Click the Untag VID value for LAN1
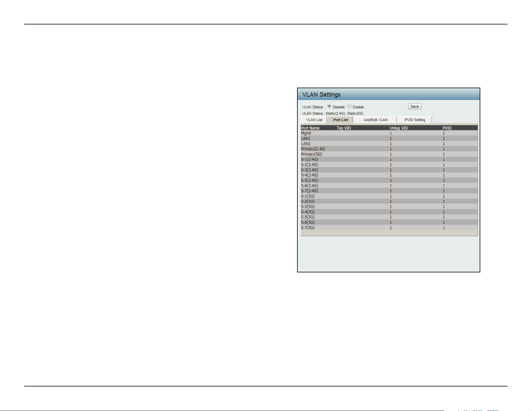 click(x=391, y=139)
